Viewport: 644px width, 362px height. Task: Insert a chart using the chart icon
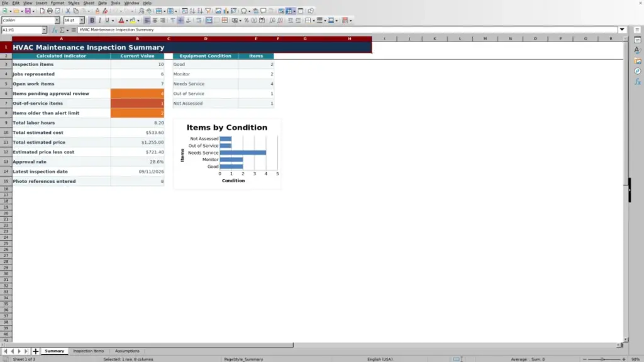pos(226,11)
